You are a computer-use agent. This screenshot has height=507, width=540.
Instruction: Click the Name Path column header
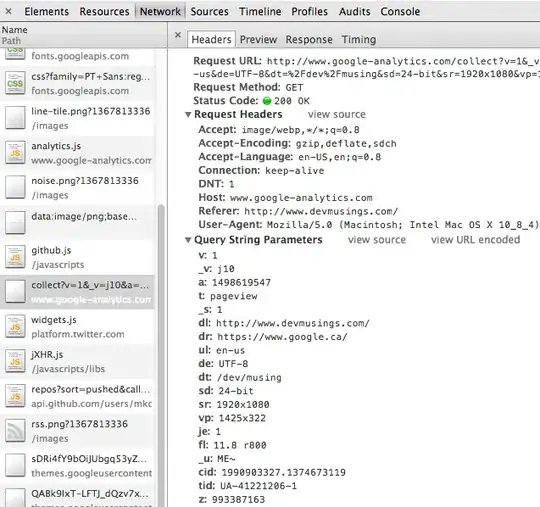[x=84, y=35]
